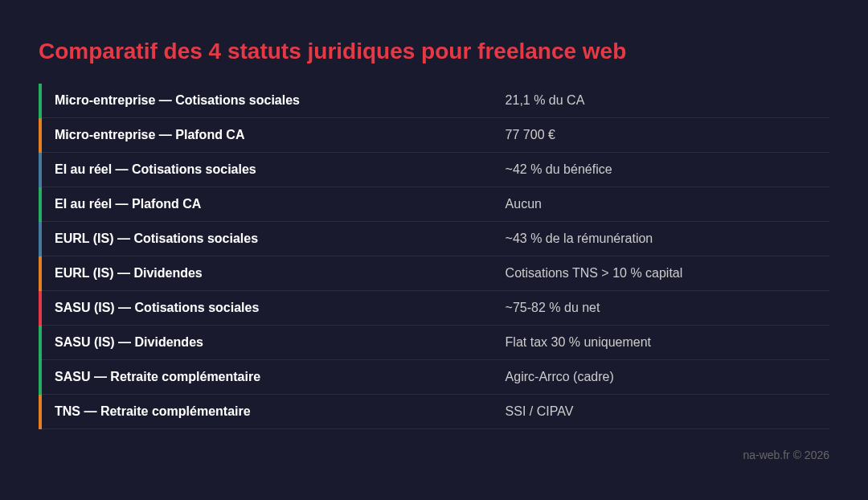Click the orange bar next to Micro-entreprise Plafond CA
Screen dimensions: 868x500
[x=41, y=135]
